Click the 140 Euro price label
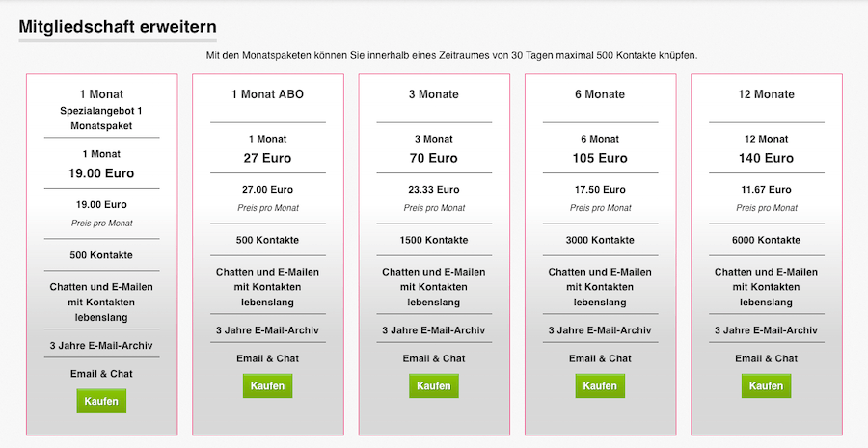 pos(766,158)
